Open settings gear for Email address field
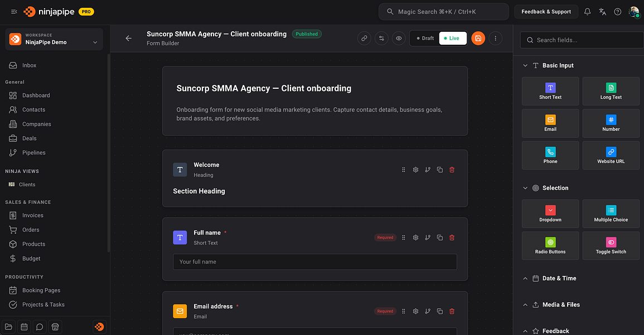The image size is (644, 335). tap(415, 311)
